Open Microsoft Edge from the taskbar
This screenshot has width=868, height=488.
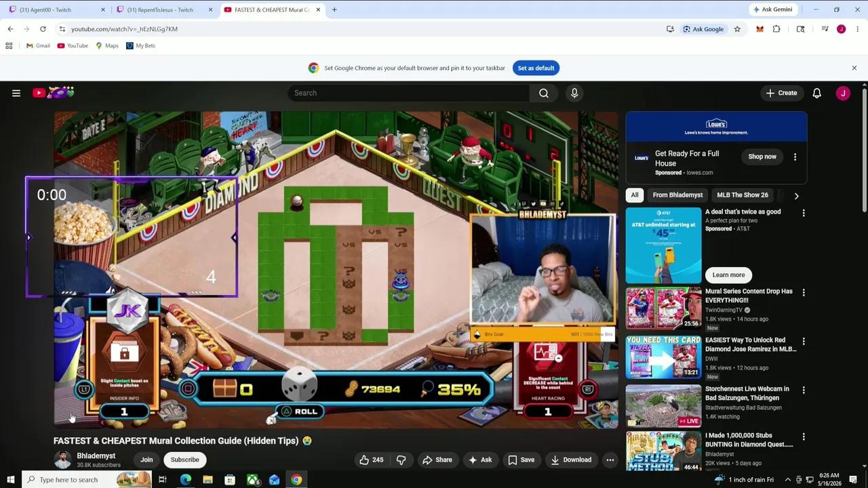[x=185, y=480]
